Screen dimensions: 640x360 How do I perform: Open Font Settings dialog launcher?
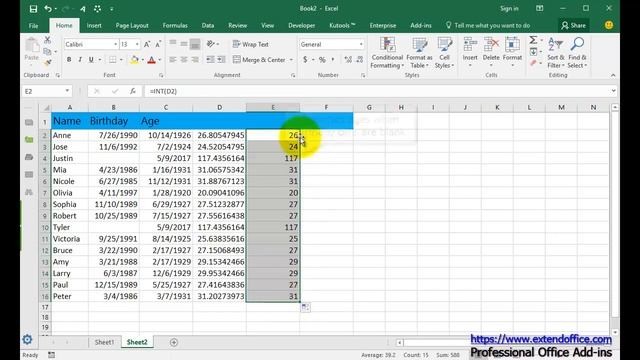(161, 75)
